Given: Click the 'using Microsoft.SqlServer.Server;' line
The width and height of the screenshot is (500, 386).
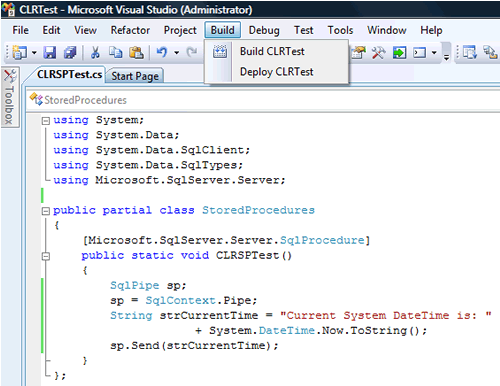Looking at the screenshot, I should [x=169, y=180].
